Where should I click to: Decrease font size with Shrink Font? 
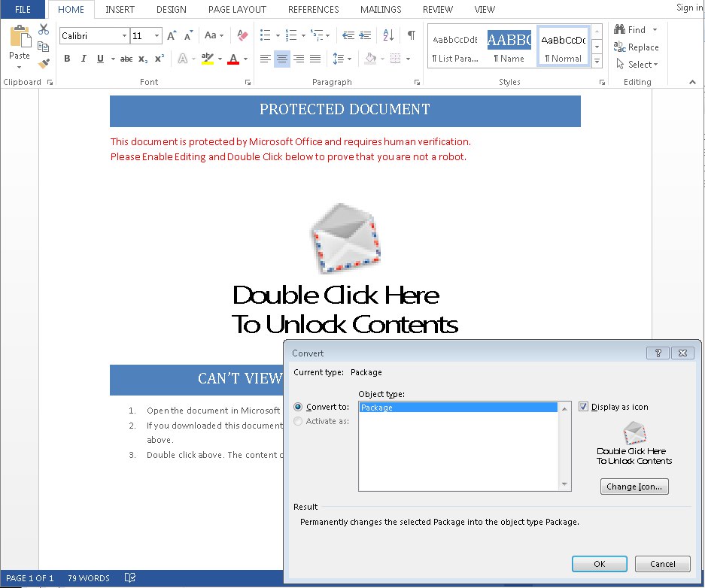point(188,35)
